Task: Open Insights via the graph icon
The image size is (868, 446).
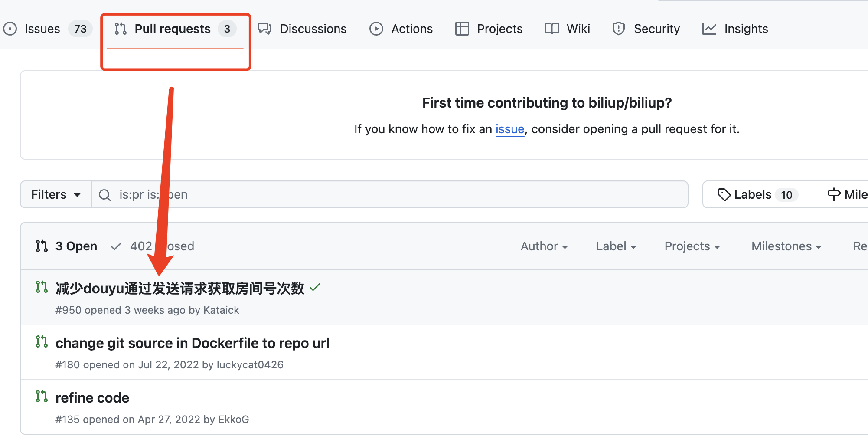Action: pos(709,29)
